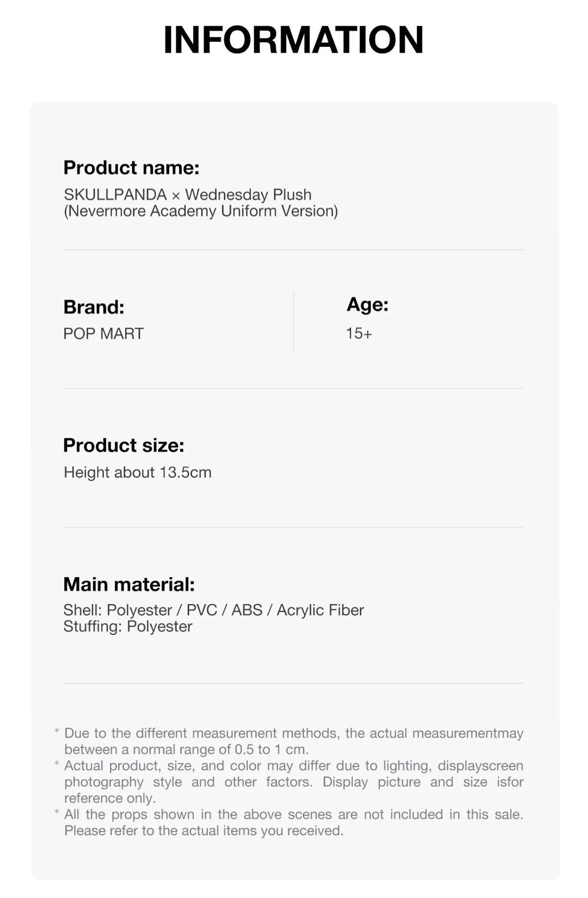Select the SKULLPANDA × Wednesday Plush text
The width and height of the screenshot is (588, 898).
point(187,195)
